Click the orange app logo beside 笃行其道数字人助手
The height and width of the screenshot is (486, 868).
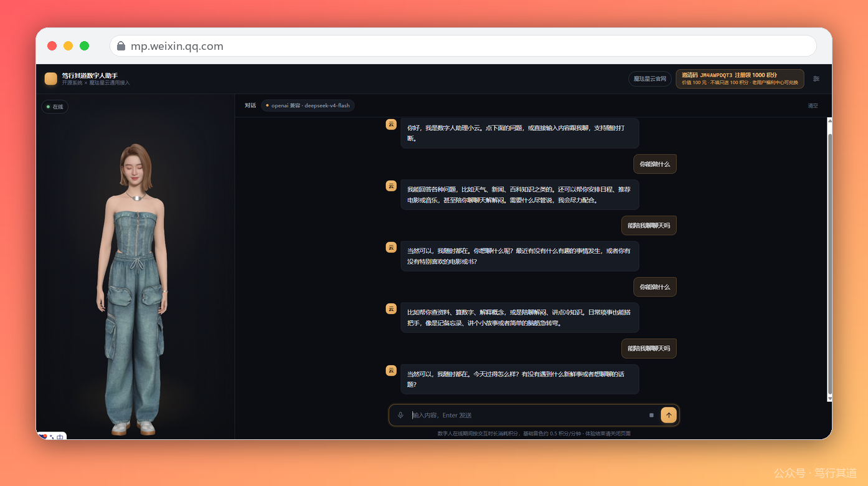51,79
